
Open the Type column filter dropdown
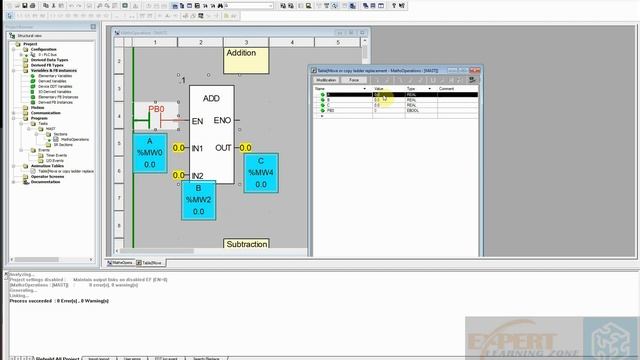tap(429, 89)
